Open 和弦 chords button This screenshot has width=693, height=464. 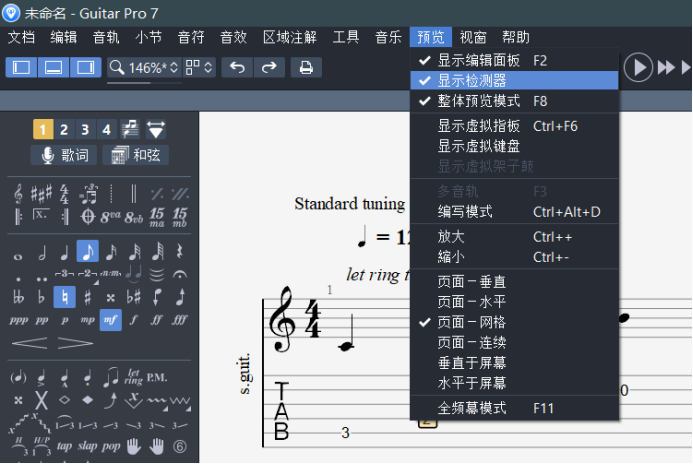(136, 155)
